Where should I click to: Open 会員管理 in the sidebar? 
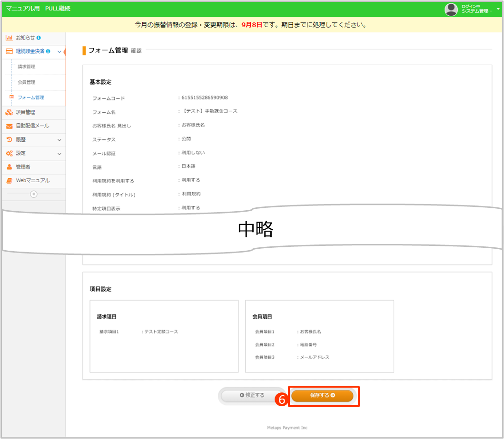[x=27, y=82]
